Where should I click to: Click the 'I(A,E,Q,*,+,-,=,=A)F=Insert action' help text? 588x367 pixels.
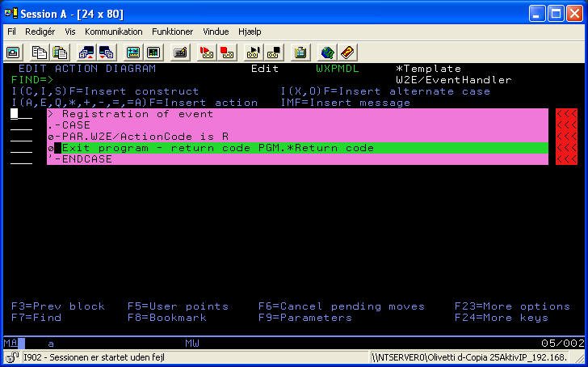(x=135, y=103)
